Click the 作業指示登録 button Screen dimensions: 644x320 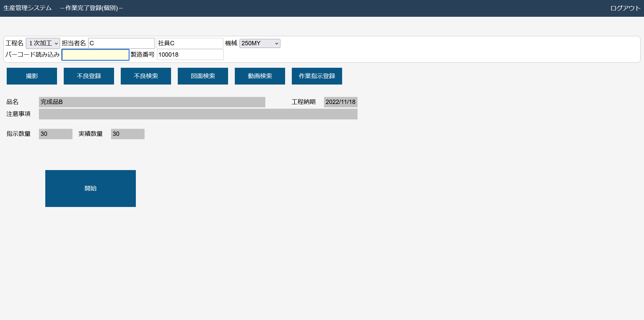pyautogui.click(x=317, y=76)
